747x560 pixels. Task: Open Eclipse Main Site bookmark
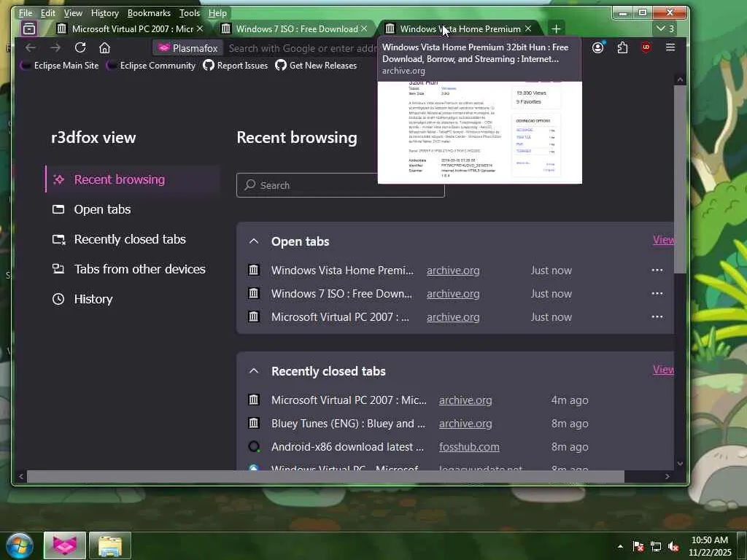pyautogui.click(x=60, y=65)
